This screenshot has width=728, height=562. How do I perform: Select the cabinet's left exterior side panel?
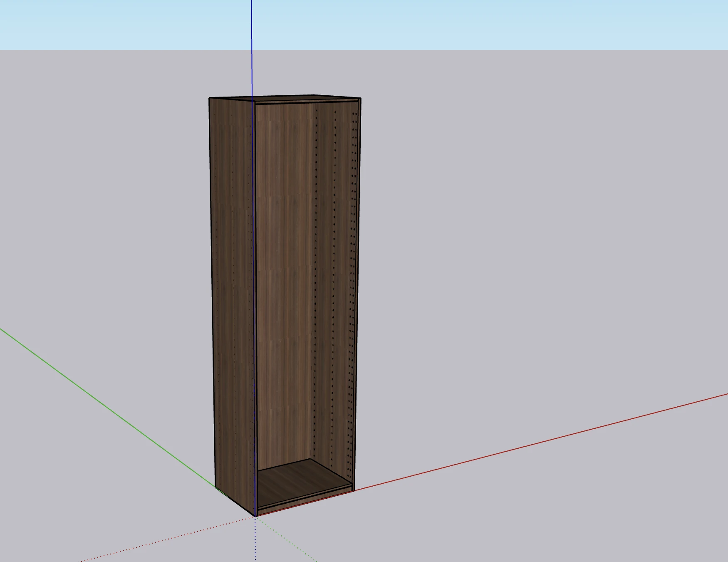pos(232,300)
